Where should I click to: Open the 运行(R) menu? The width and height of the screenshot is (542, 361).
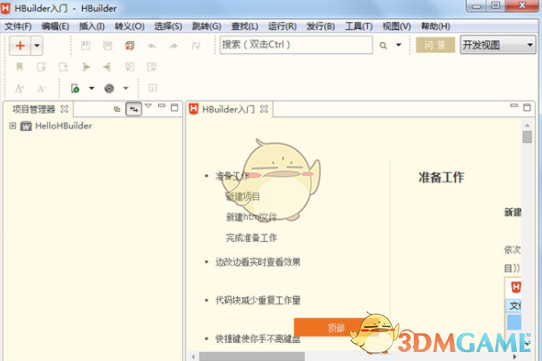282,26
